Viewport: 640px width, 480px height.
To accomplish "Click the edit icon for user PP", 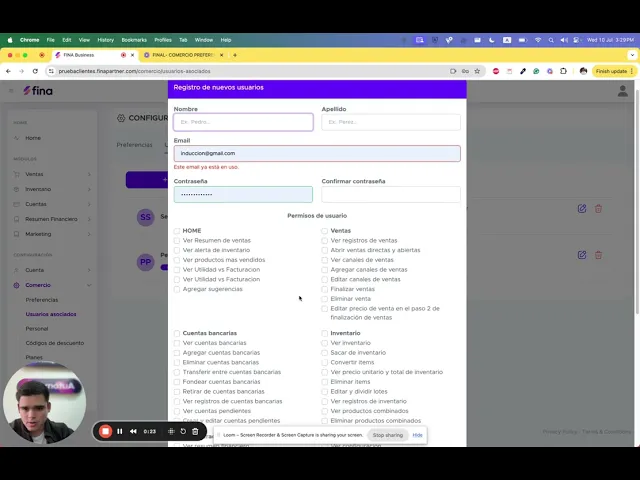I will [582, 255].
